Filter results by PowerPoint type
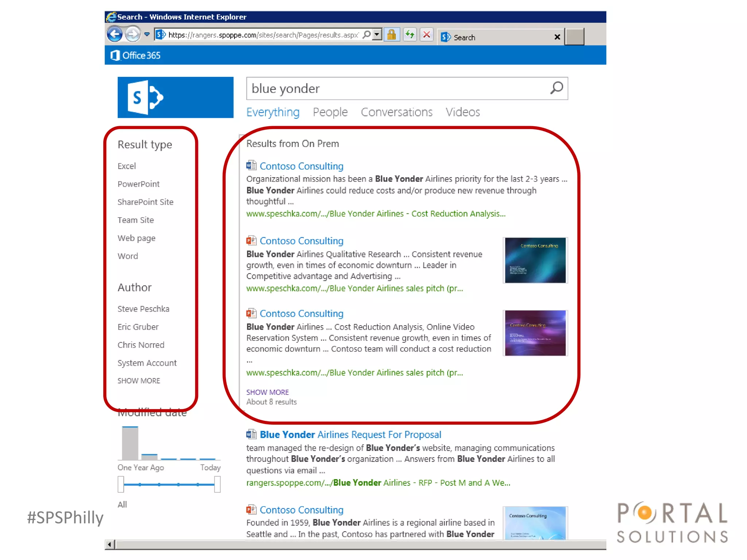Image resolution: width=747 pixels, height=560 pixels. 138,184
